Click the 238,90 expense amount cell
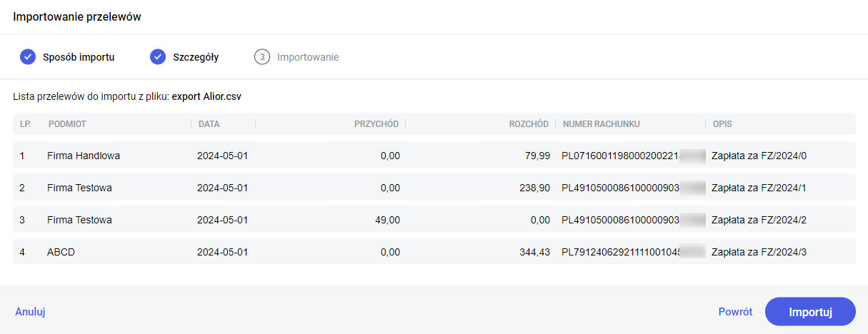 point(536,188)
